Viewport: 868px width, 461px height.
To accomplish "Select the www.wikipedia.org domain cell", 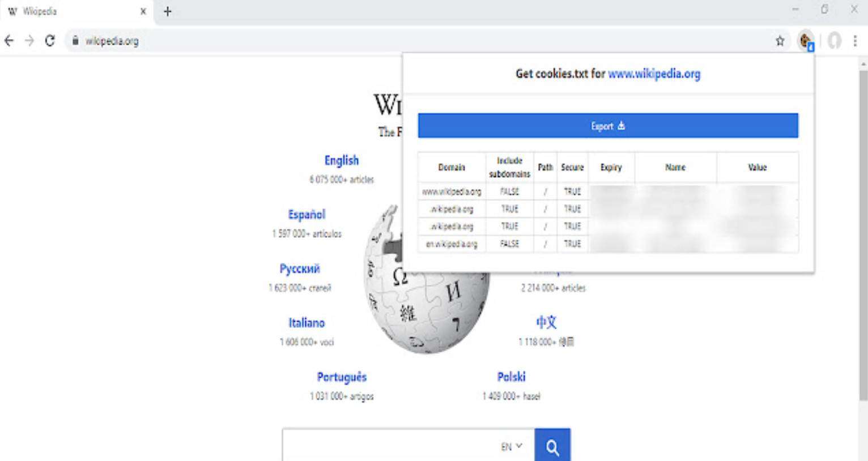I will (452, 192).
